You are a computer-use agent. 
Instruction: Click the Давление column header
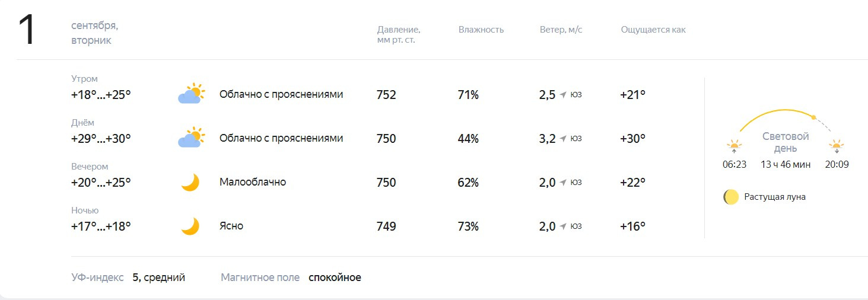(x=399, y=35)
